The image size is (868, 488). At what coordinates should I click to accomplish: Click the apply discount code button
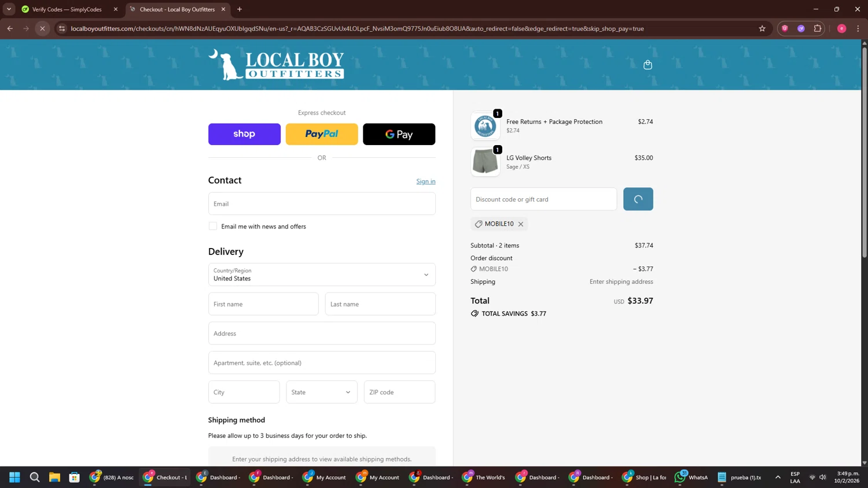tap(638, 199)
